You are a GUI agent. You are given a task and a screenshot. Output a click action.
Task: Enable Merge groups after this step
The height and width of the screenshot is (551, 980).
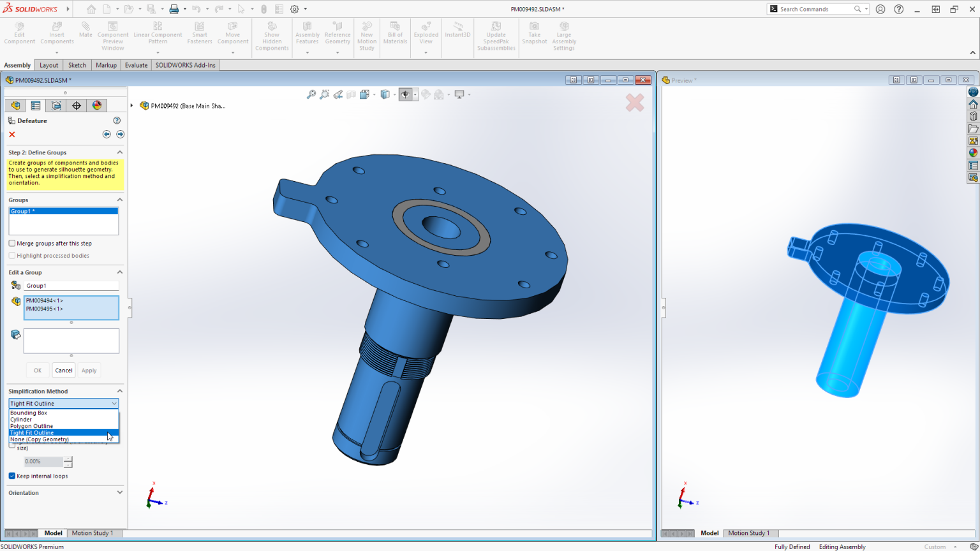11,243
